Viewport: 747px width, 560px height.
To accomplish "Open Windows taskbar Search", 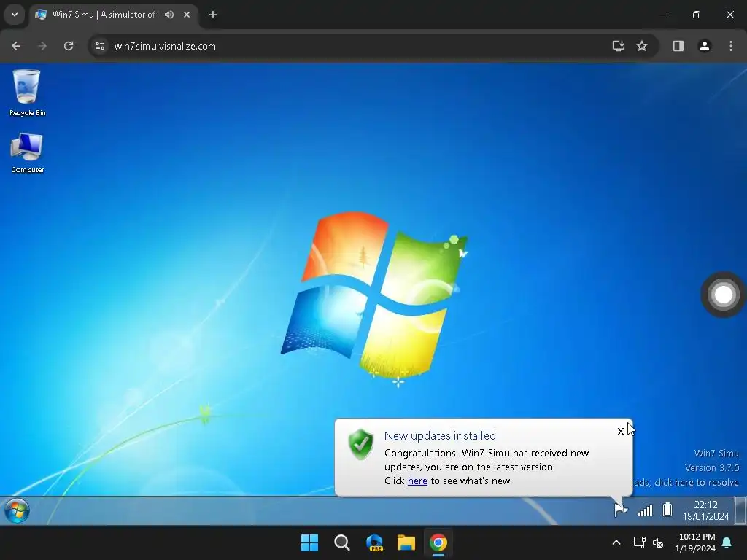I will tap(342, 542).
